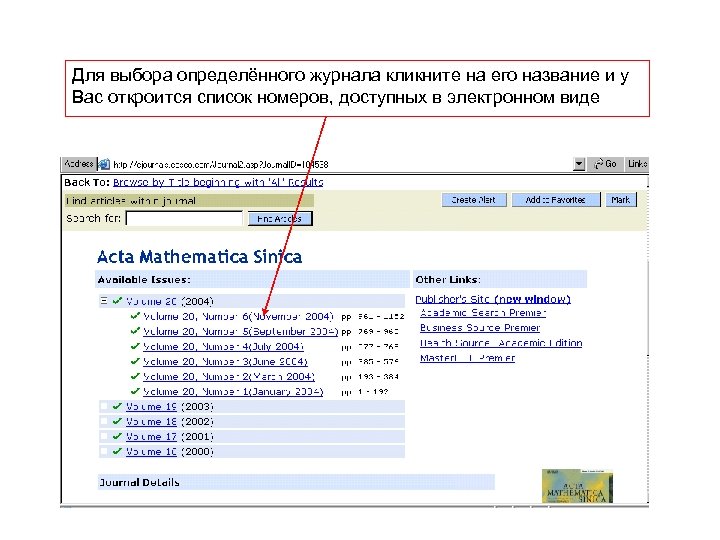This screenshot has width=720, height=540.
Task: Click the Find Articles button
Action: [x=280, y=219]
